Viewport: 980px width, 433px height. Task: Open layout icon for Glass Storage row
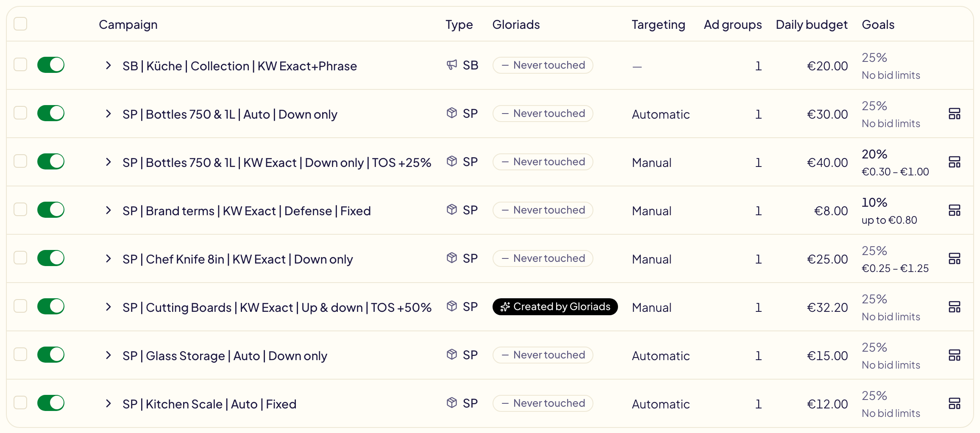point(954,355)
